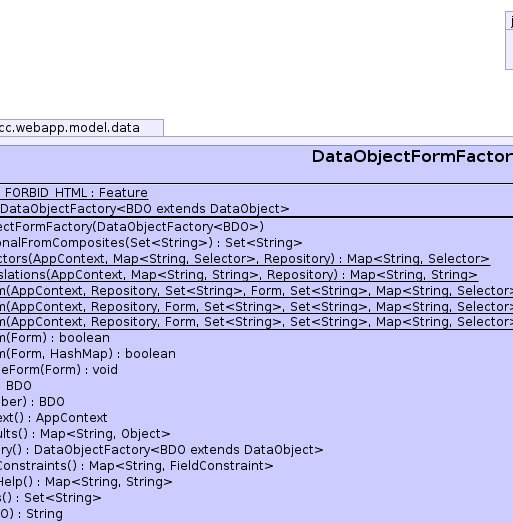The image size is (513, 523).
Task: Select the eForm(Form) : void method
Action: click(x=59, y=370)
